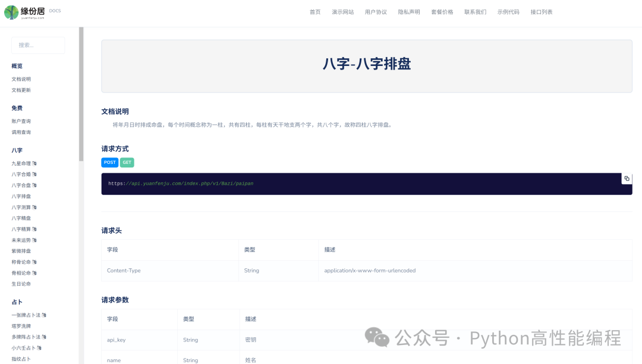
Task: Click the copy icon on the API URL box
Action: 627,178
